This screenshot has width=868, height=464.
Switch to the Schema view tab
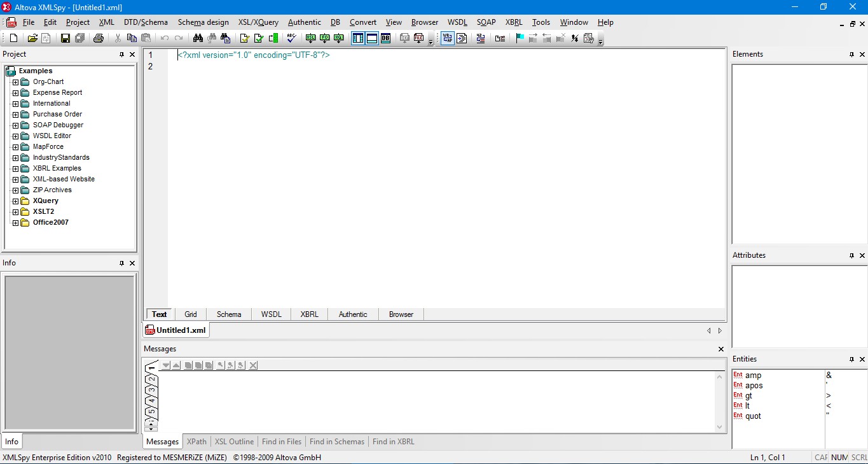tap(229, 314)
